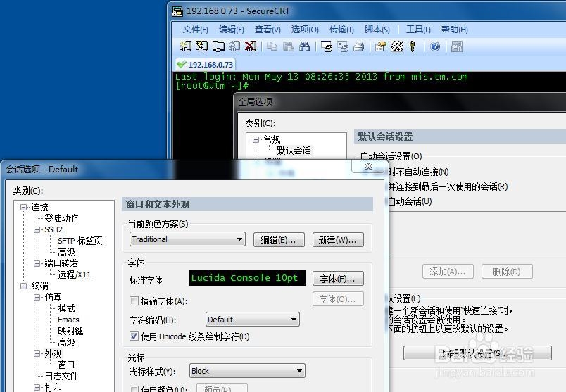The image size is (566, 392).
Task: Click the [root@vtm ~]# terminal prompt line
Action: (212, 86)
